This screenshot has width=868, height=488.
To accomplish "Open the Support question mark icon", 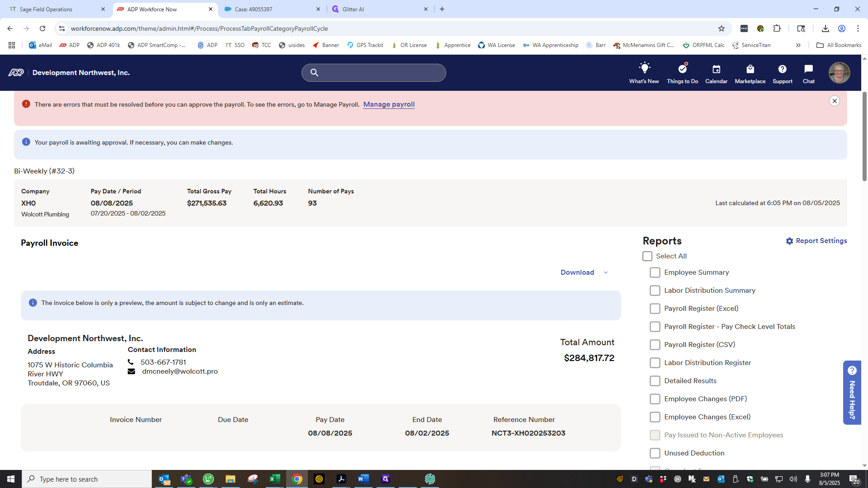I will pyautogui.click(x=782, y=69).
